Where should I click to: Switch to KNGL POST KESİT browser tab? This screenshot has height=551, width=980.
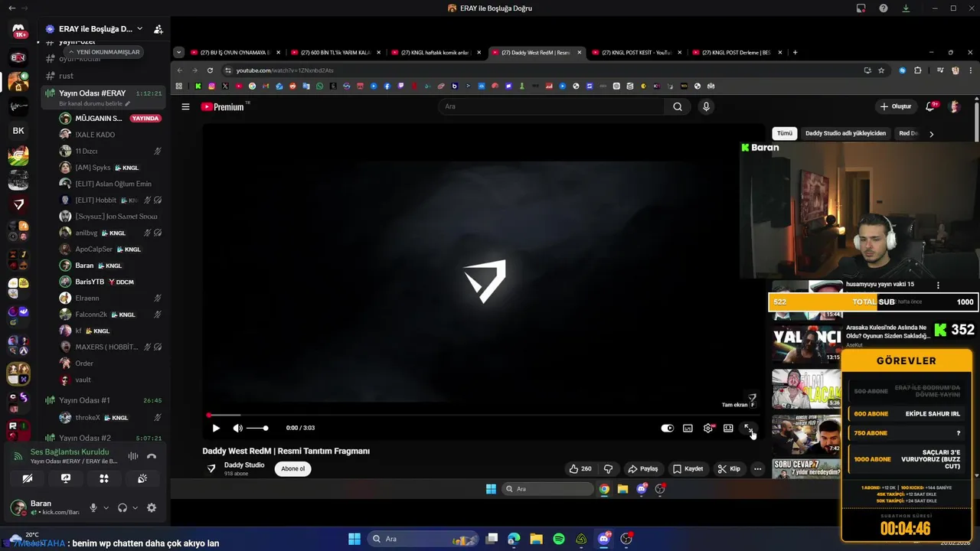pos(636,52)
